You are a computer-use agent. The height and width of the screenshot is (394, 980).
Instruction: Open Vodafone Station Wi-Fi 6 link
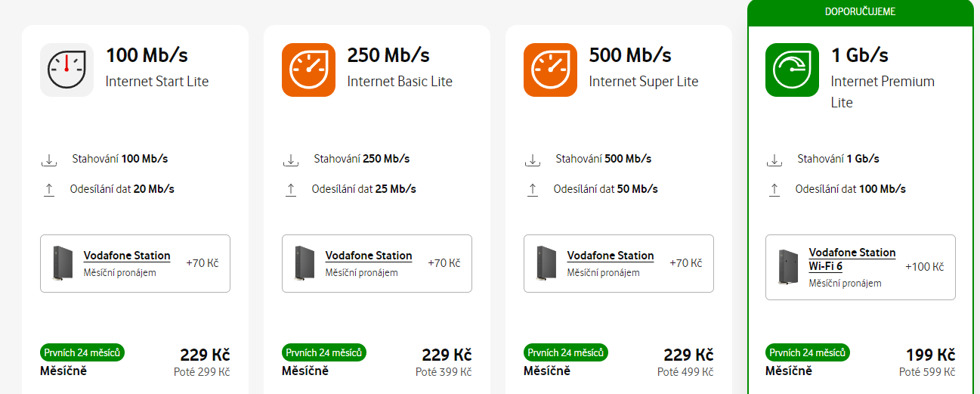852,259
